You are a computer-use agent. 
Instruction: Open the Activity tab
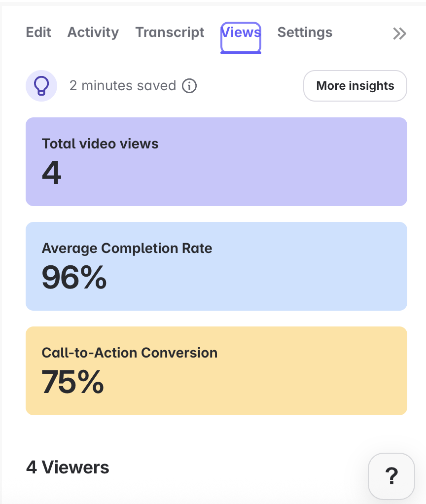pos(93,33)
